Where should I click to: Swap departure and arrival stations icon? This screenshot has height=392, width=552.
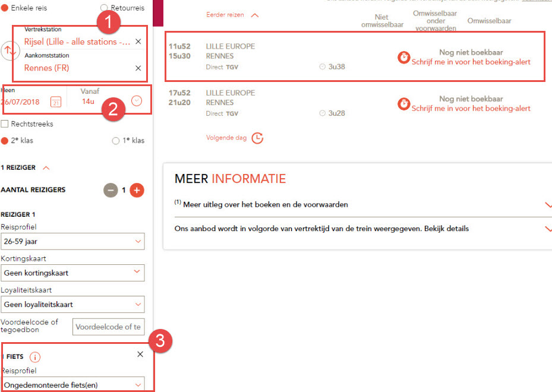[x=10, y=51]
